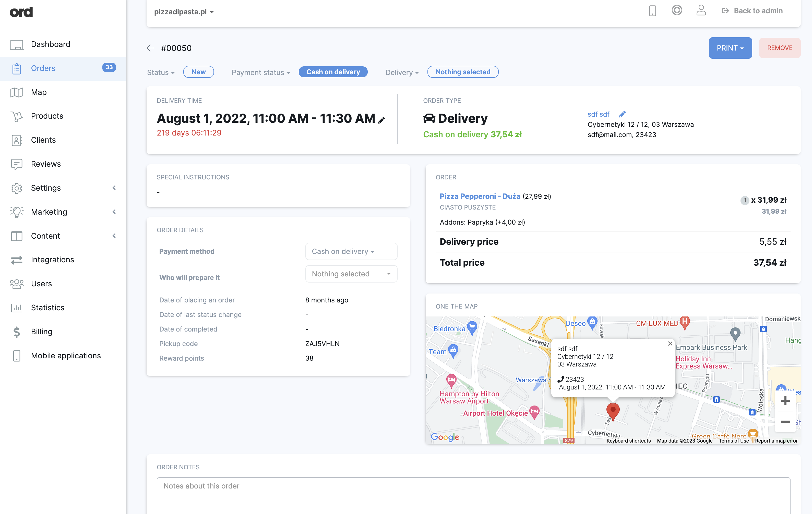Click the REMOVE button
The image size is (812, 514).
(x=779, y=48)
